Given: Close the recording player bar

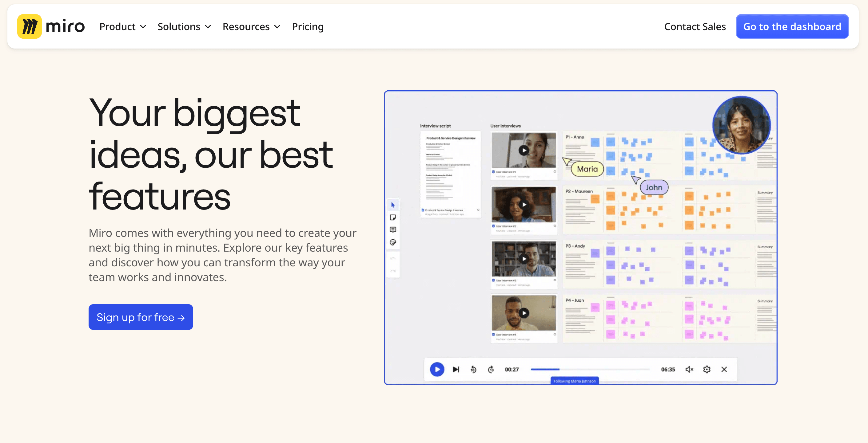Looking at the screenshot, I should point(724,369).
